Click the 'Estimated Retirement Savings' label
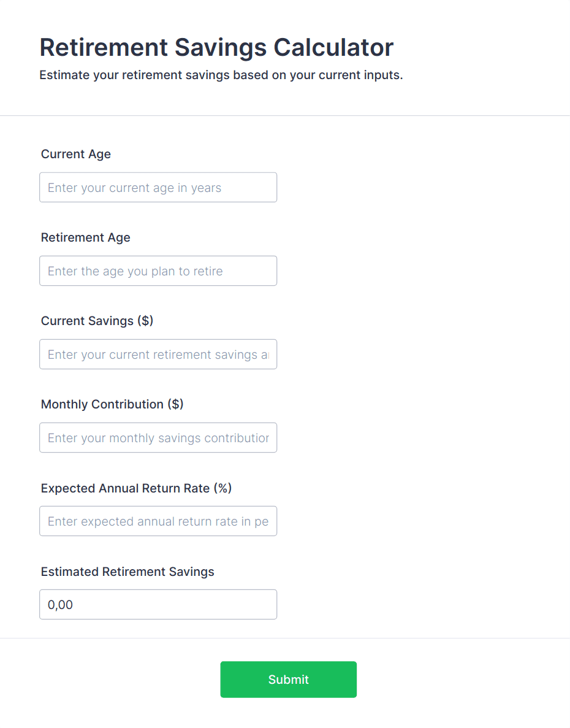570x728 pixels. pos(127,572)
